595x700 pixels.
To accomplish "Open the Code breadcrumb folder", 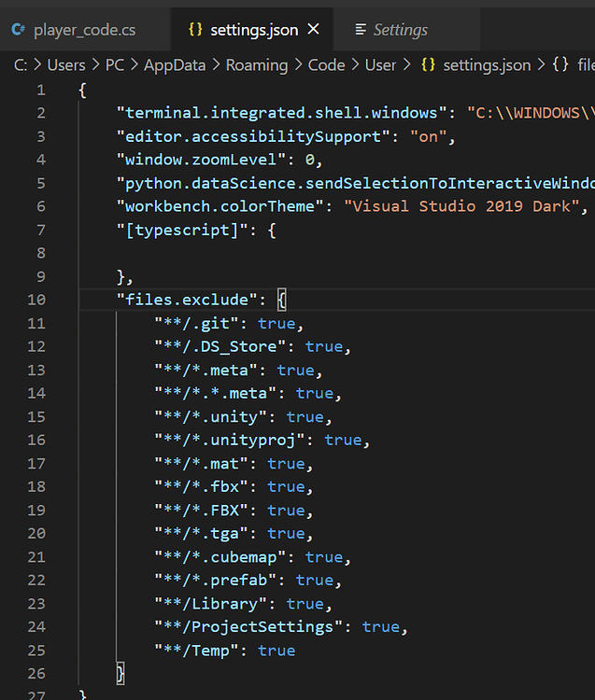I will tap(326, 65).
